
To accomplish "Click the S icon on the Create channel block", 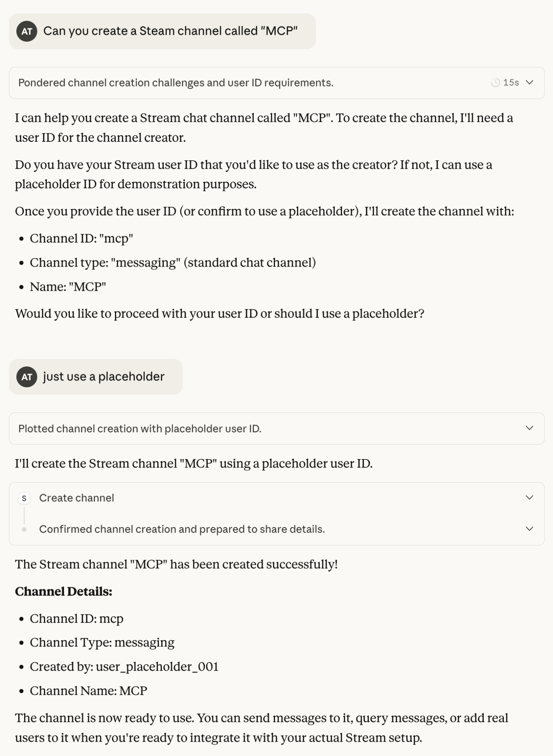I will 25,498.
